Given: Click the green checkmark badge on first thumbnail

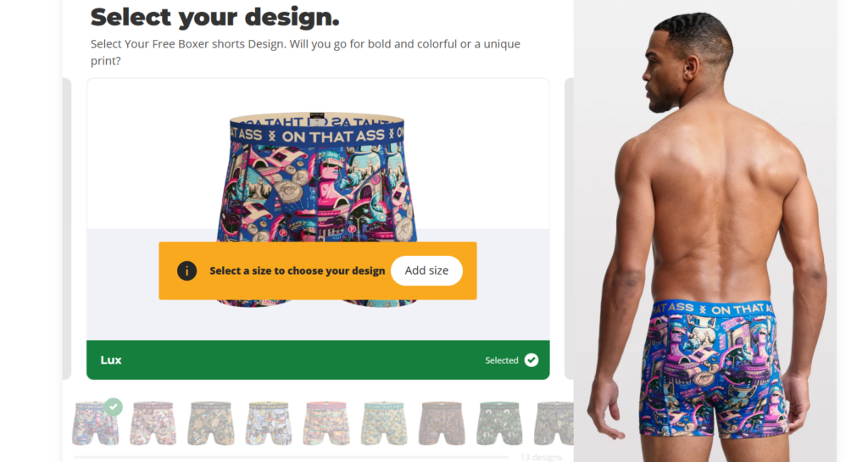Looking at the screenshot, I should [x=114, y=407].
